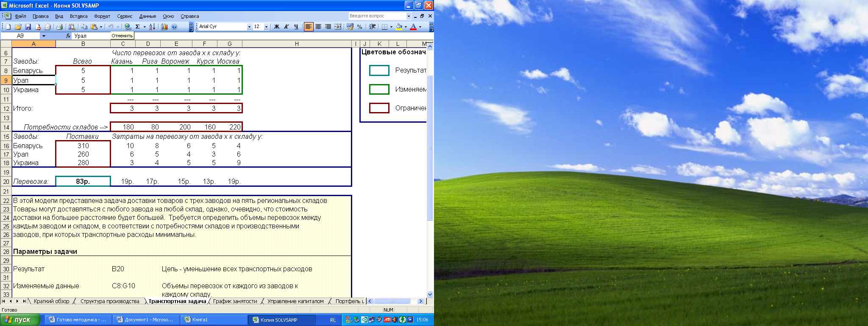The width and height of the screenshot is (868, 326).
Task: Open the Правка menu
Action: [x=41, y=16]
